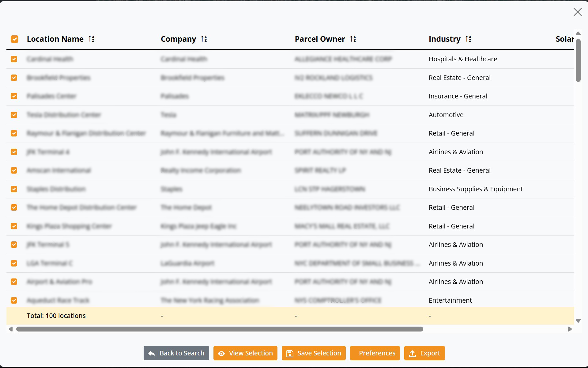Image resolution: width=588 pixels, height=368 pixels.
Task: Click View Selection button
Action: pos(245,353)
